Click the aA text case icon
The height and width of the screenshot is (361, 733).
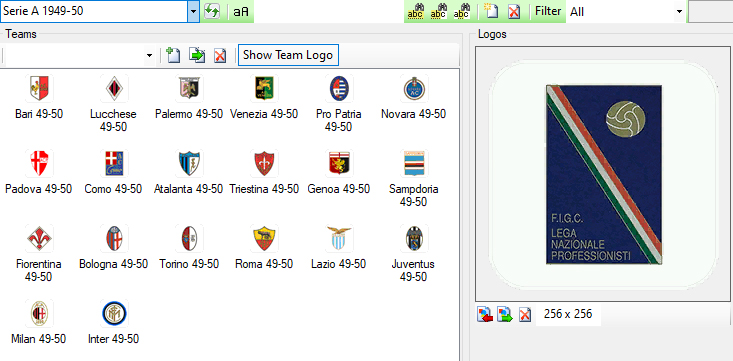241,12
